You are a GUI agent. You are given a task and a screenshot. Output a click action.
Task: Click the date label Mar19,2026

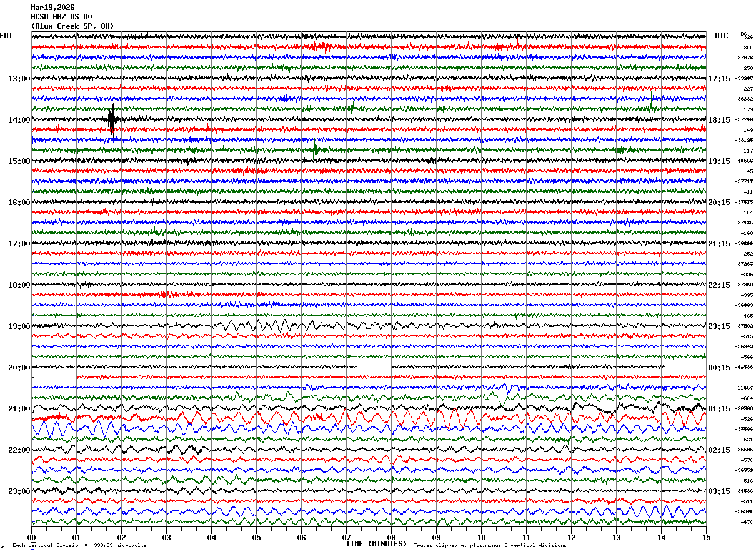click(x=52, y=8)
